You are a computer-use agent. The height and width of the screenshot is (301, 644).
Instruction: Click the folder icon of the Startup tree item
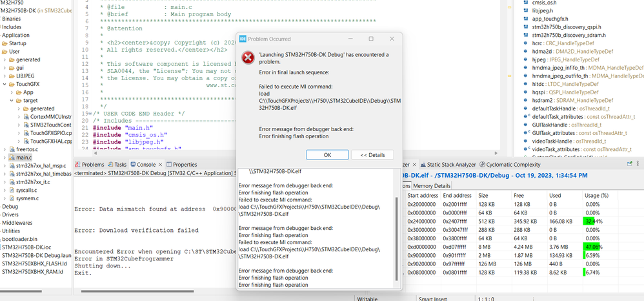pyautogui.click(x=5, y=43)
